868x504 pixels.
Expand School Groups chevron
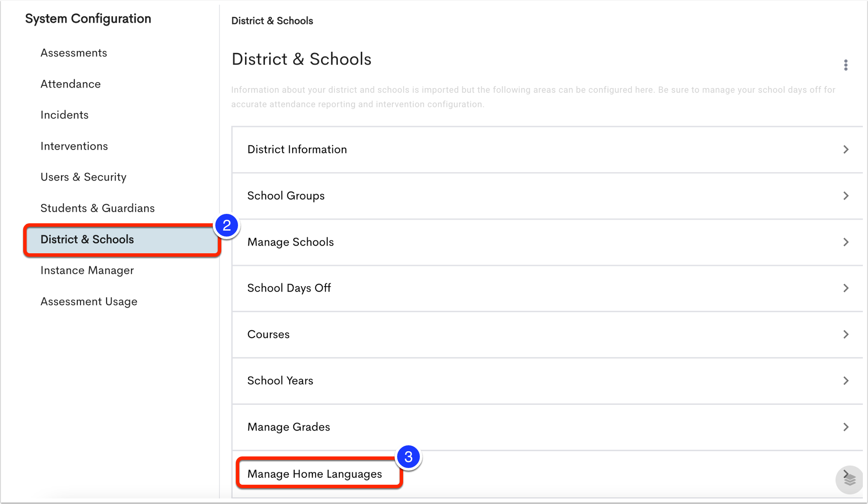point(846,196)
